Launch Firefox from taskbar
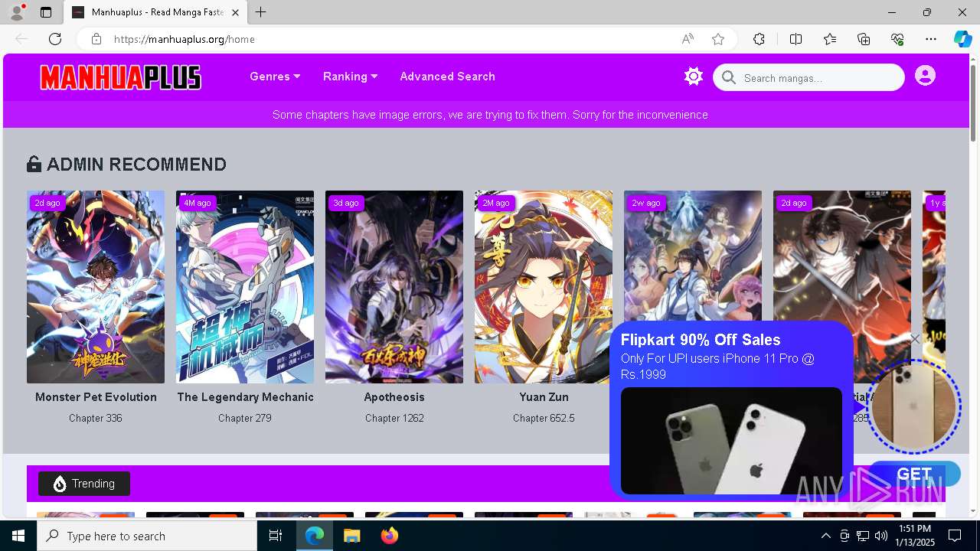This screenshot has height=551, width=980. click(390, 536)
